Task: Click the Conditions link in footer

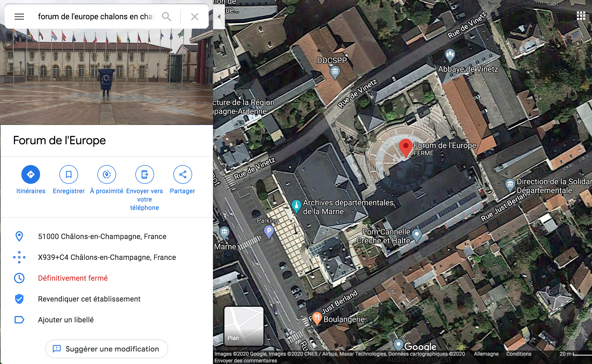Action: coord(519,354)
